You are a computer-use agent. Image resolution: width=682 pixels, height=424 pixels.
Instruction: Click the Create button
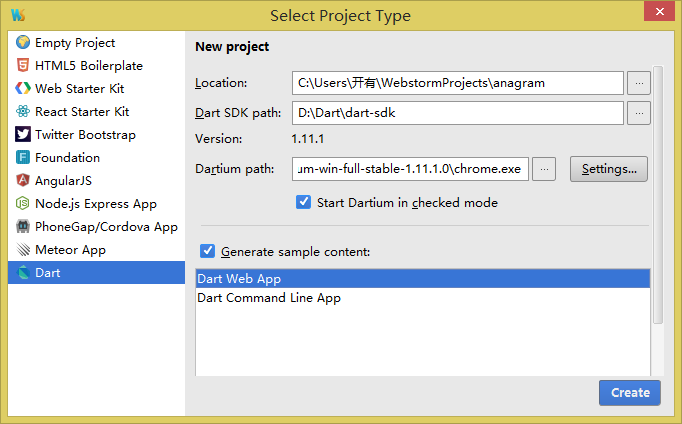pos(630,393)
